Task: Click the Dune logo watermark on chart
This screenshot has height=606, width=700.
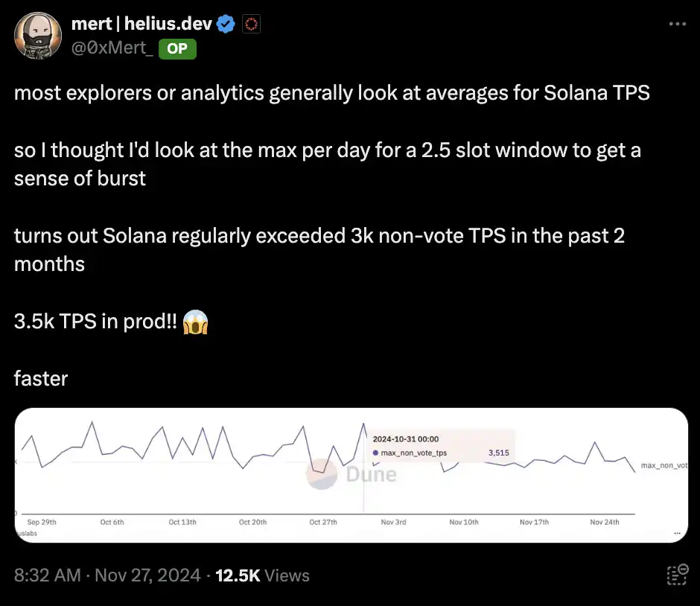Action: coord(352,473)
